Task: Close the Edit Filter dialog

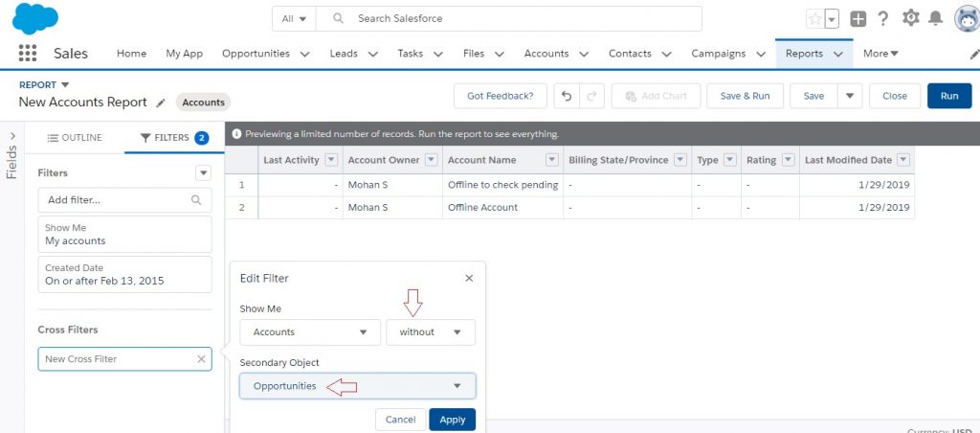Action: click(469, 279)
